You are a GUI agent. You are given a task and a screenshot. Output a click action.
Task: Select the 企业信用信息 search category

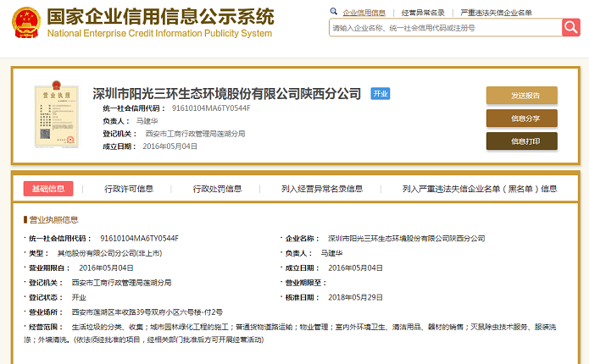[364, 13]
